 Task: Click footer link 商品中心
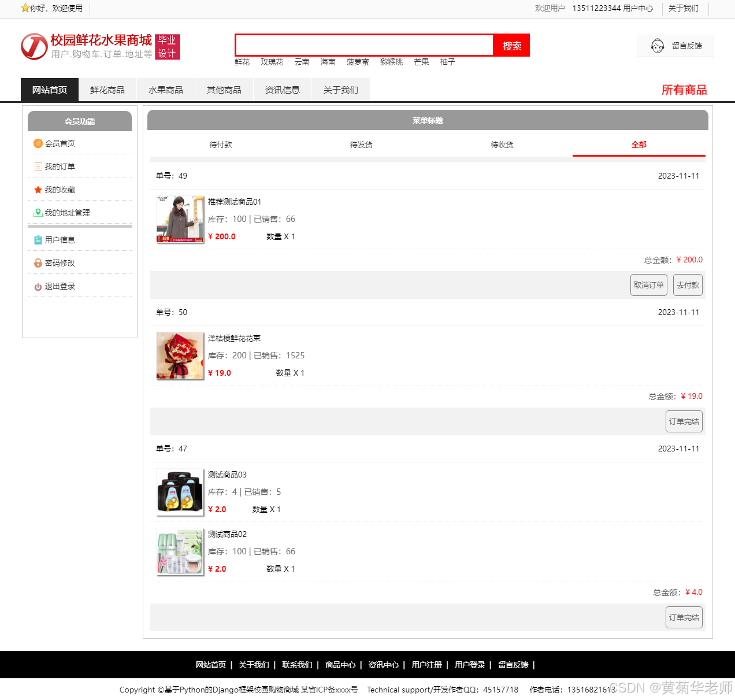[340, 665]
